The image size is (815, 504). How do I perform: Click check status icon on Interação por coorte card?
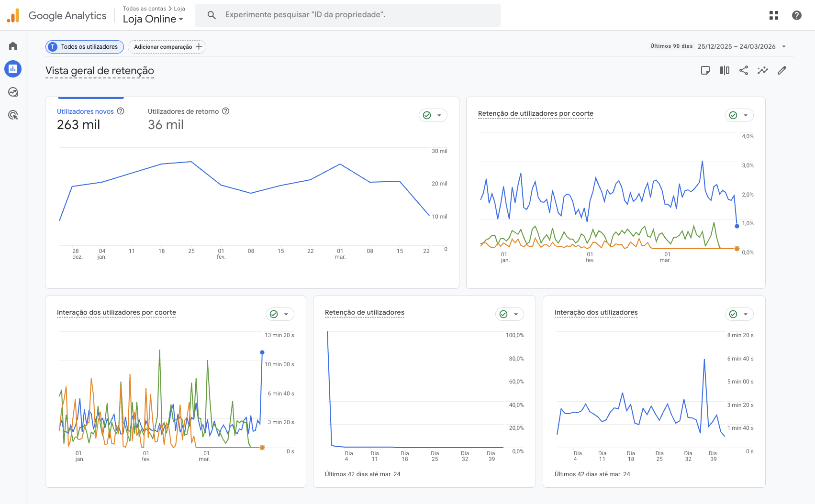click(x=274, y=314)
